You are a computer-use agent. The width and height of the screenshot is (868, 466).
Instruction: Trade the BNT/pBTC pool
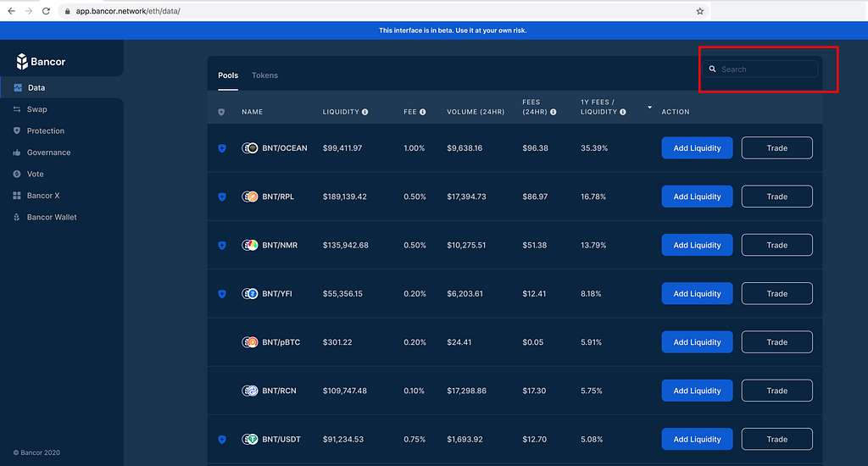[777, 342]
